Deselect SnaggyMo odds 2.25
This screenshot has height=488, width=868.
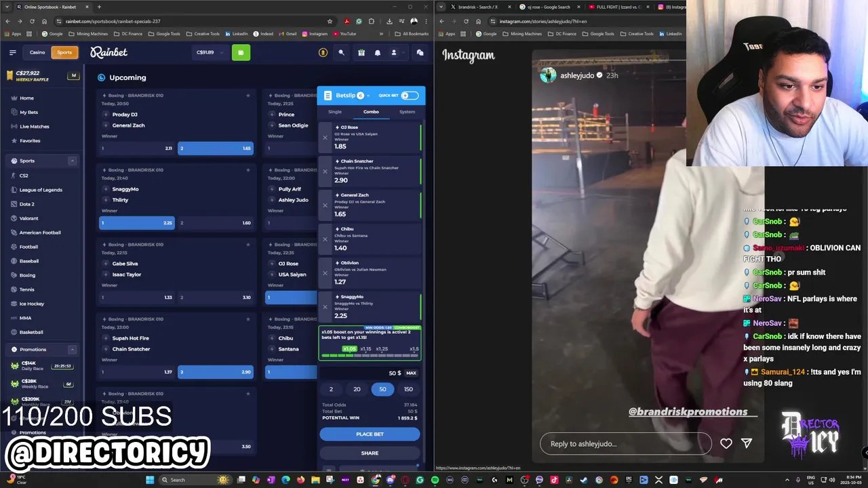point(137,223)
